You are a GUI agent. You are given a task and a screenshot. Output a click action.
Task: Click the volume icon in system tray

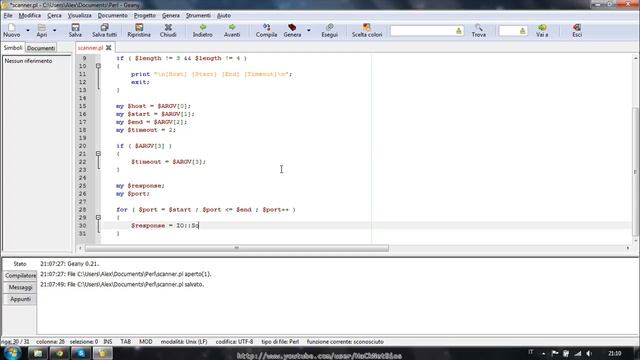(589, 353)
